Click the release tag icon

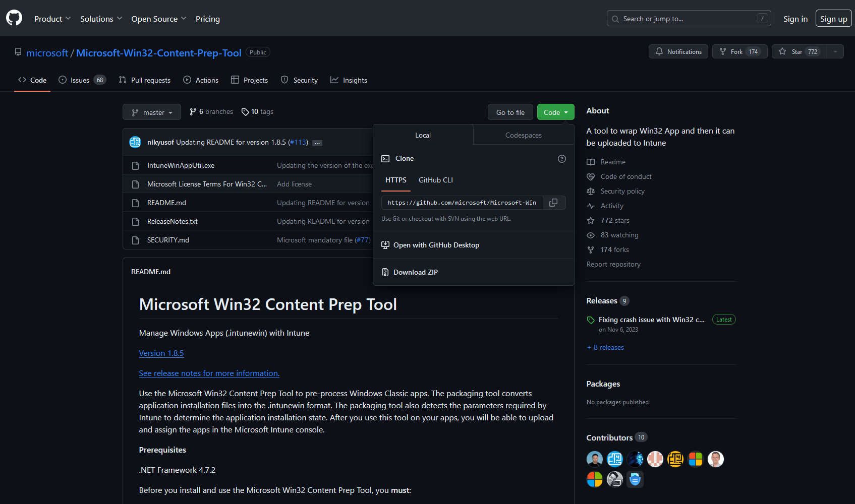point(591,320)
